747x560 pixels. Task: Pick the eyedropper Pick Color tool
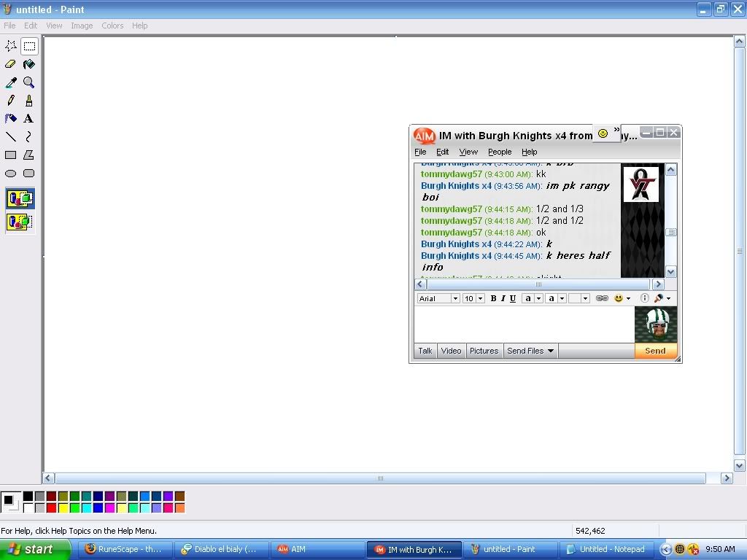(x=11, y=82)
